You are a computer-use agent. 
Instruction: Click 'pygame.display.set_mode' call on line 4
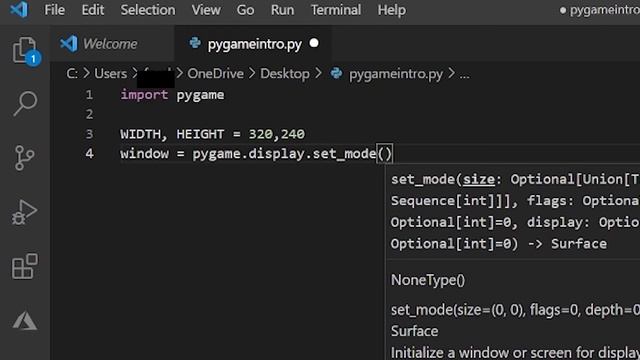[x=284, y=154]
